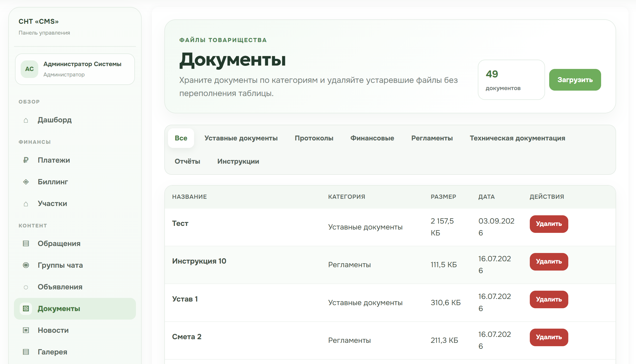Click the document name Устав 1
This screenshot has height=364, width=636.
tap(185, 299)
